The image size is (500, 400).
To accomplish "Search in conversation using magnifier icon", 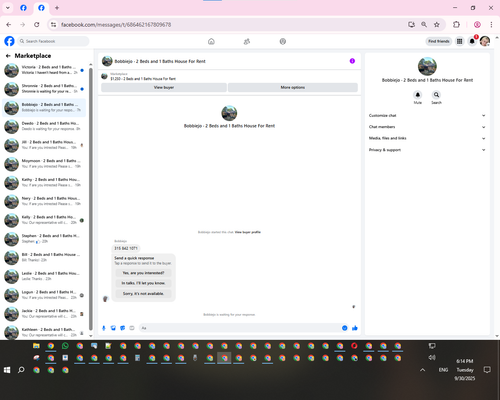I will pyautogui.click(x=436, y=95).
